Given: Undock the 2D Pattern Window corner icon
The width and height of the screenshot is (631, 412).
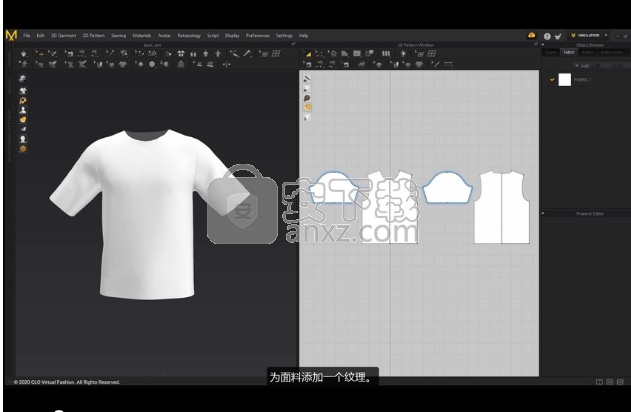Looking at the screenshot, I should coord(536,45).
